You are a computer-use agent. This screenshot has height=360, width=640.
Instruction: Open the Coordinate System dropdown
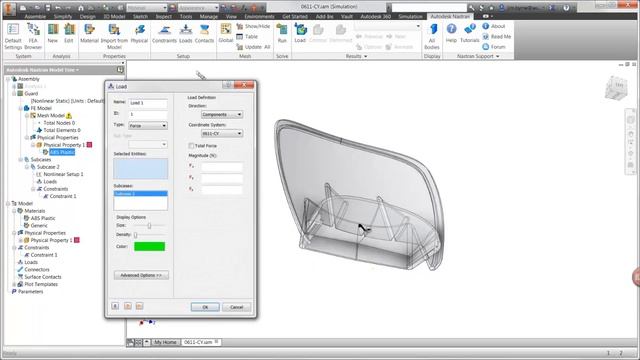point(222,133)
